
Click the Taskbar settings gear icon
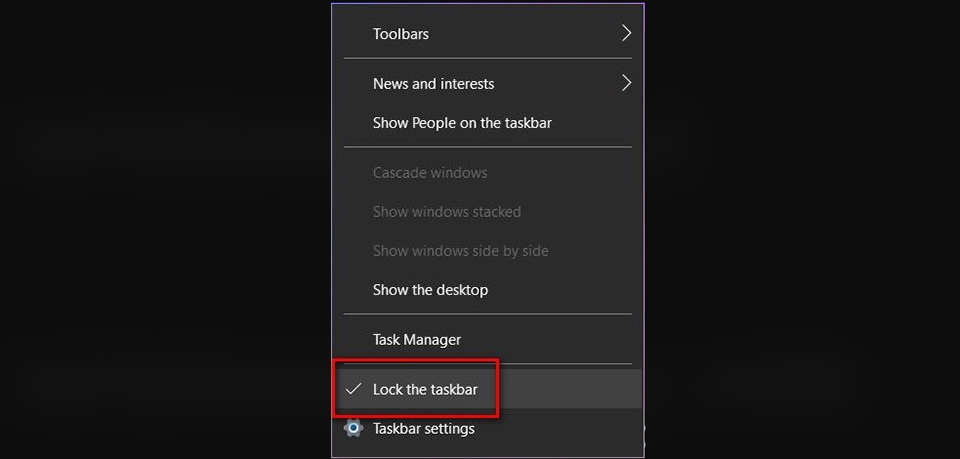[x=353, y=428]
